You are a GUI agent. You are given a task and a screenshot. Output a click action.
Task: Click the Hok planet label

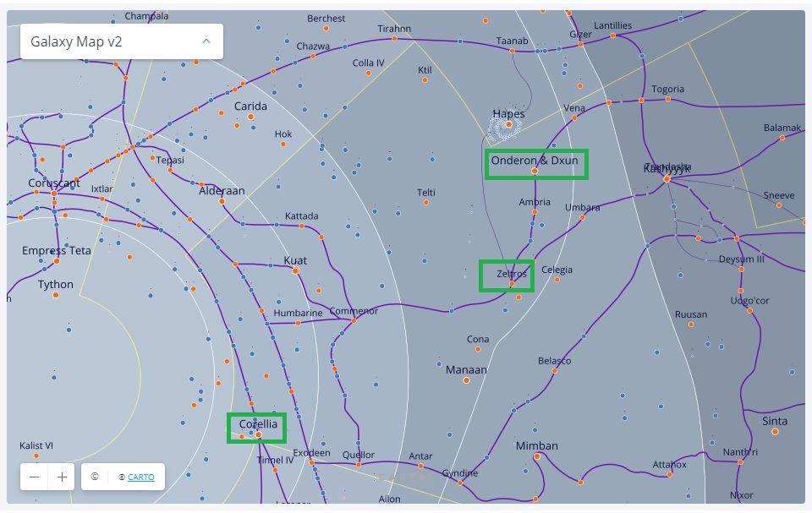pos(283,134)
